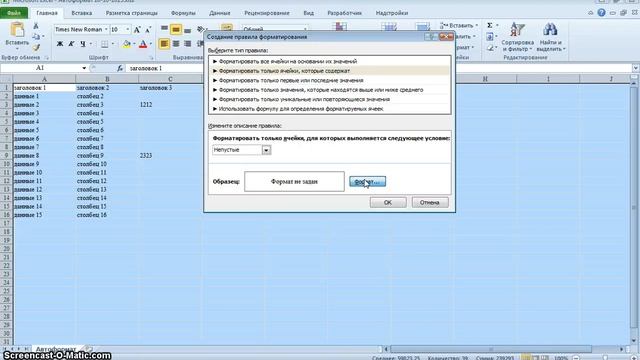Align cell content to middle vertically

click(176, 29)
